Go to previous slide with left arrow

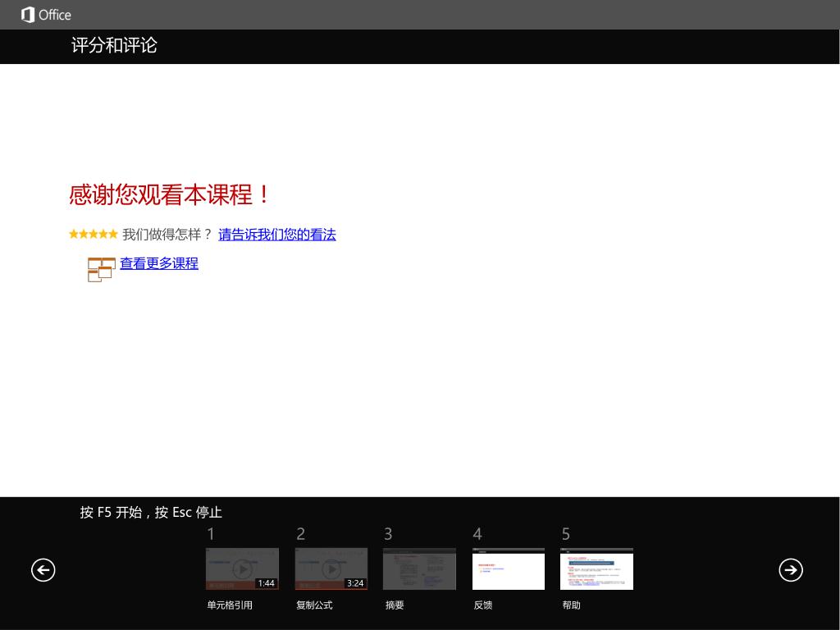tap(43, 569)
